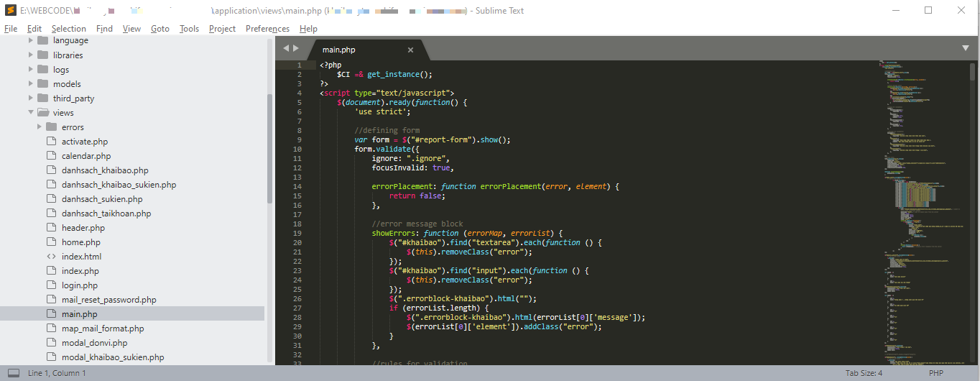Open danhsach_taikhoan.php in sidebar
Screen dimensions: 980x381
click(x=106, y=214)
